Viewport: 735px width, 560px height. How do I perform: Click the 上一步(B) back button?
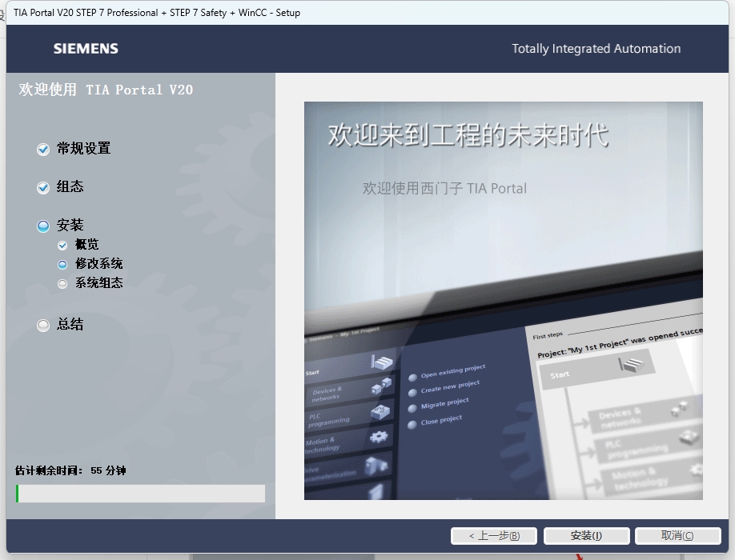pyautogui.click(x=494, y=536)
